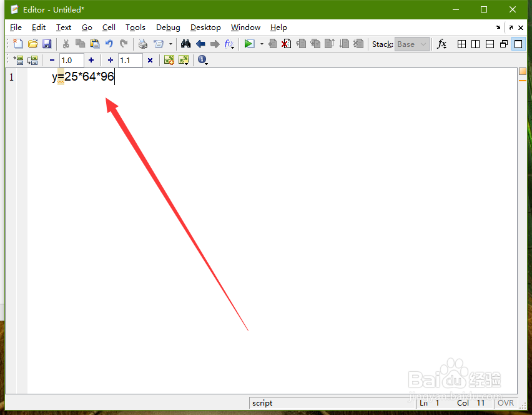Find text with the binoculars icon
Screen dimensions: 532x415
pyautogui.click(x=185, y=44)
